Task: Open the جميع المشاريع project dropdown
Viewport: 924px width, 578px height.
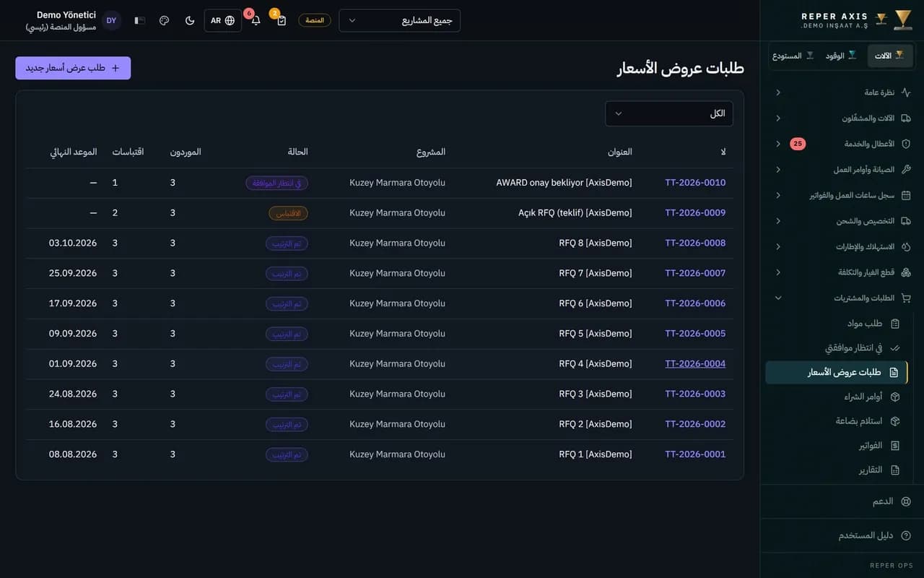Action: click(x=399, y=20)
